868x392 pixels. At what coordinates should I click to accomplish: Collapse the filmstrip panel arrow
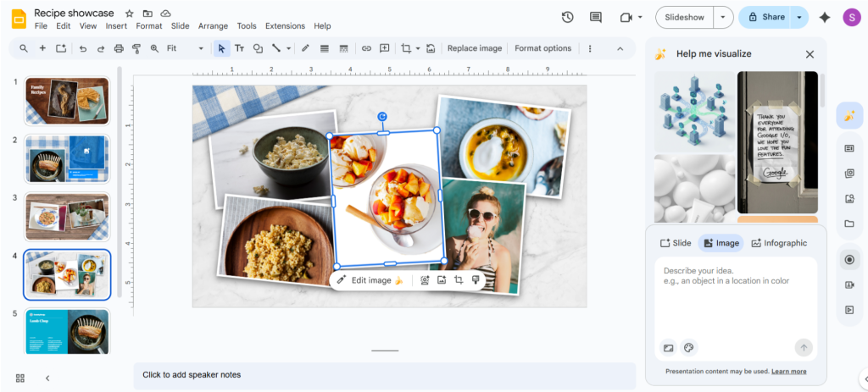click(47, 378)
